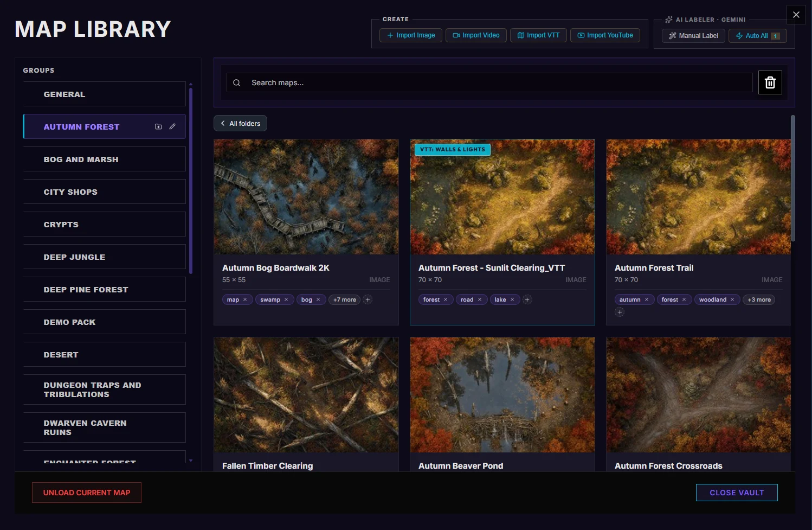812x530 pixels.
Task: Start Manual Label
Action: pos(693,36)
